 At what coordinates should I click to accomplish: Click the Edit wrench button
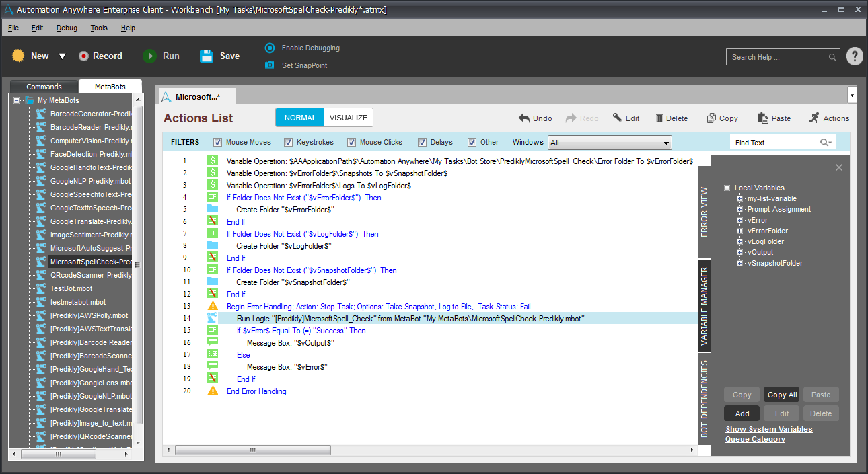pos(626,118)
